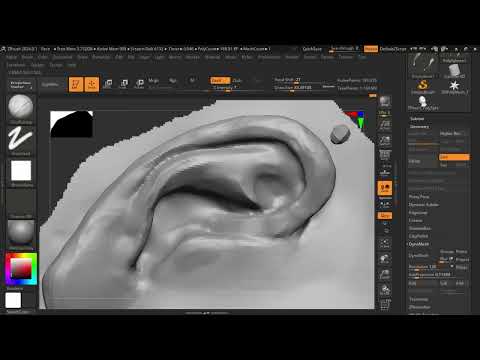Image resolution: width=480 pixels, height=360 pixels.
Task: Click the Move view icon on right shelf
Action: click(385, 259)
